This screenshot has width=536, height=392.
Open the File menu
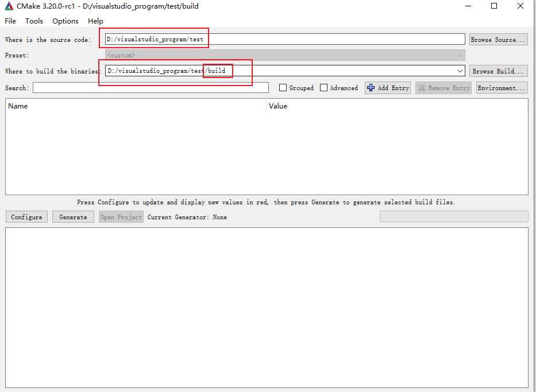10,21
